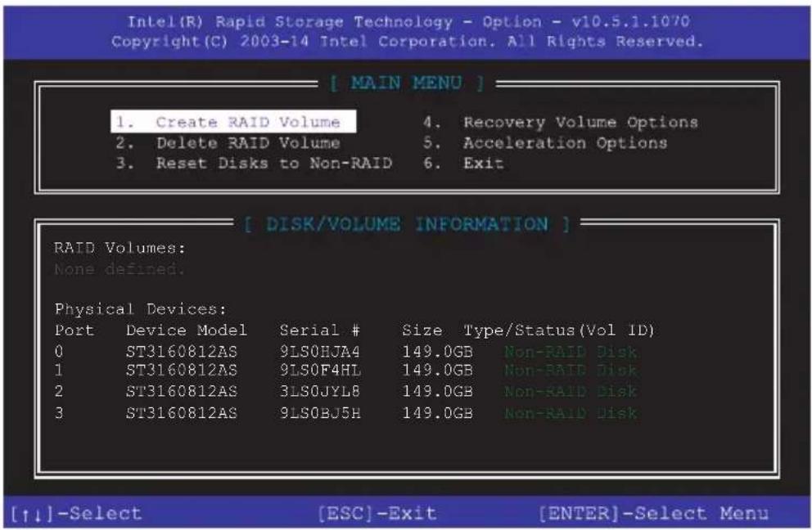
Task: Click the Physical Devices label
Action: click(140, 309)
